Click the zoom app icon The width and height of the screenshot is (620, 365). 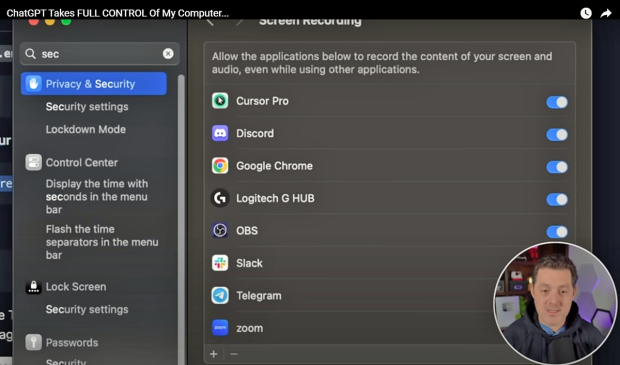[x=220, y=328]
